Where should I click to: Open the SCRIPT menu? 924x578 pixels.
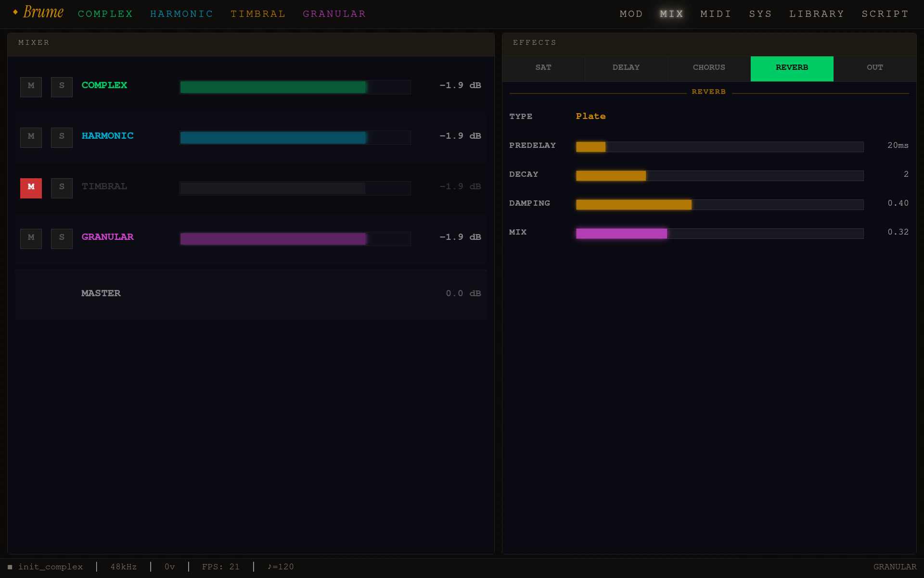885,13
